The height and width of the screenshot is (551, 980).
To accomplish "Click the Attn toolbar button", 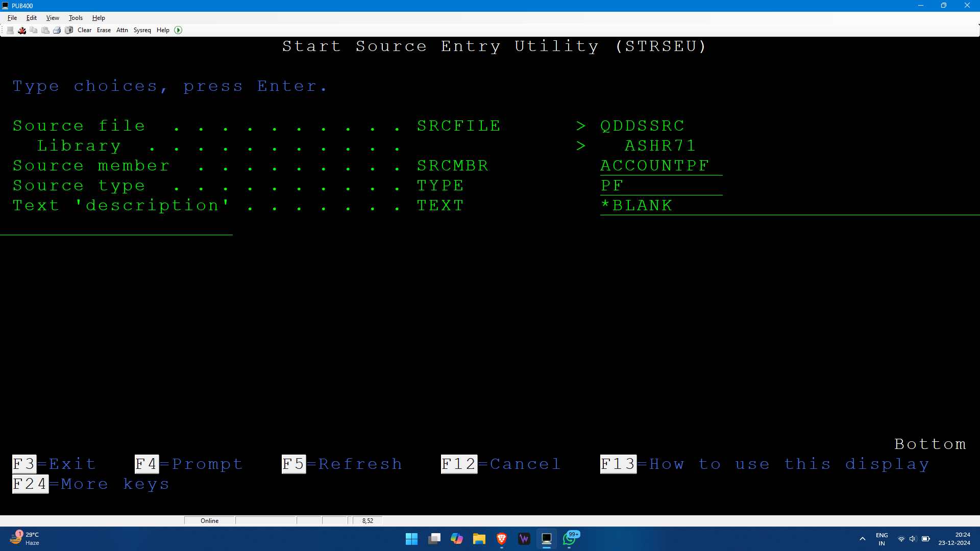I will [122, 30].
